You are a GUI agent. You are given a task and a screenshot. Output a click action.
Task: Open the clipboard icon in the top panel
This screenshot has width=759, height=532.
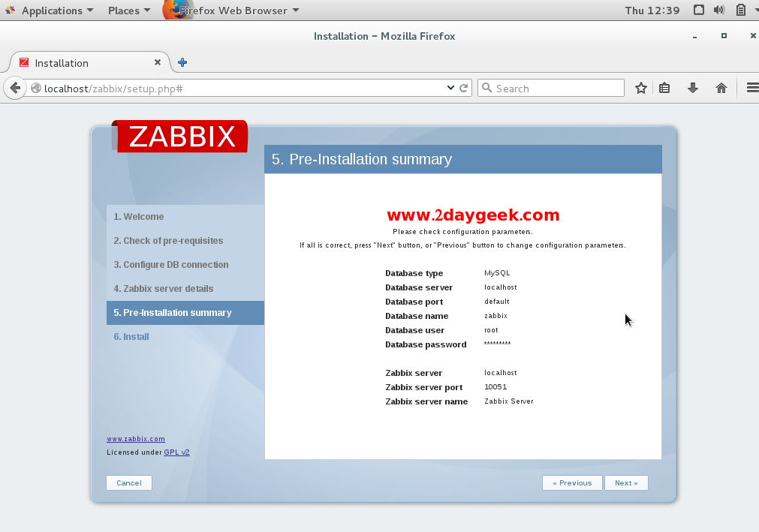[x=740, y=11]
